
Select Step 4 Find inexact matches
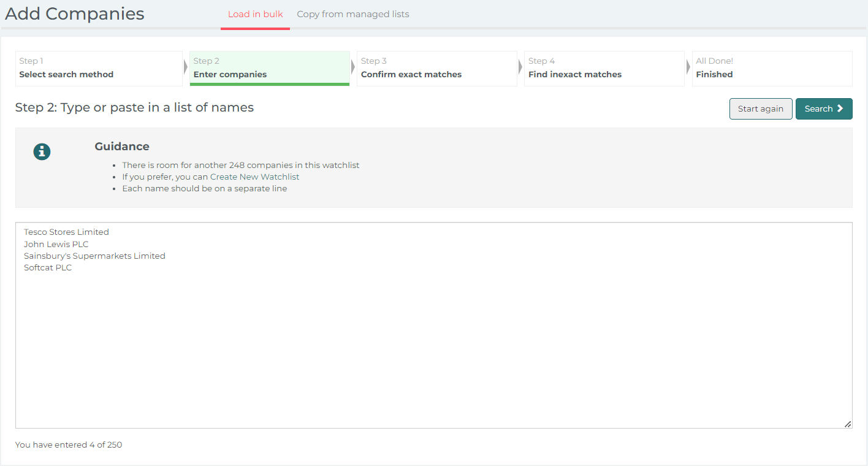[604, 68]
